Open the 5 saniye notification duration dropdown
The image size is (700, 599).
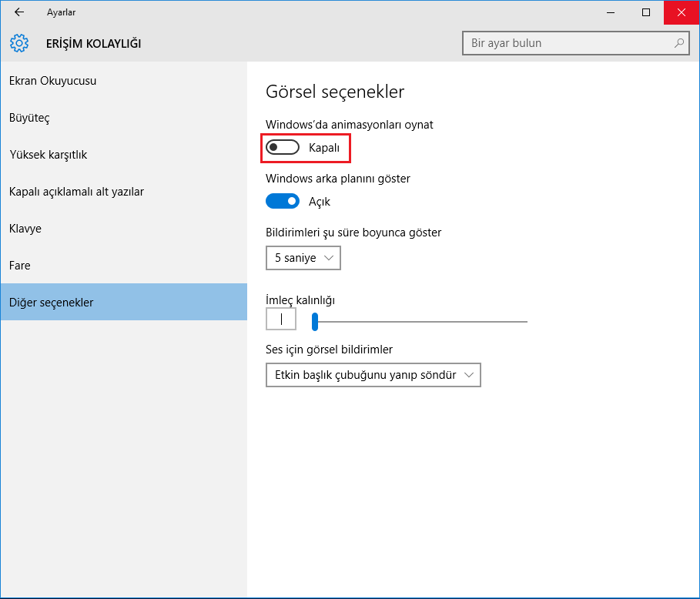point(303,258)
